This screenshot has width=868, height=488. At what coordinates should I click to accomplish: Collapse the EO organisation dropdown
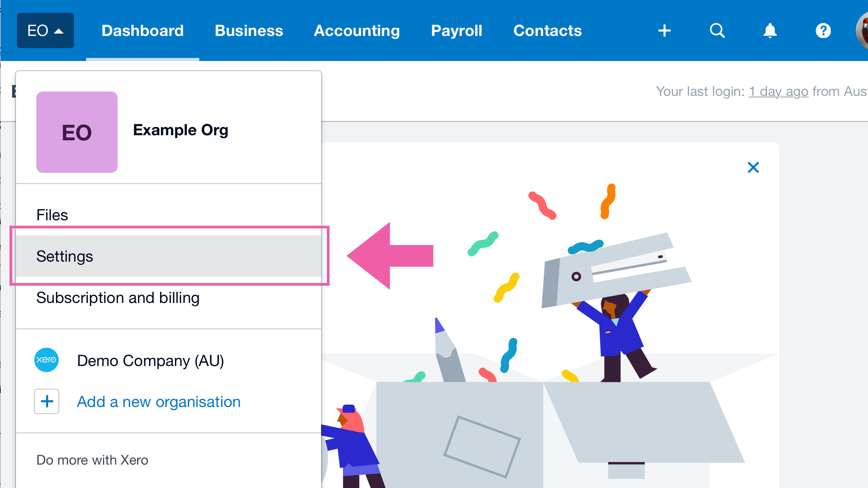(x=45, y=30)
